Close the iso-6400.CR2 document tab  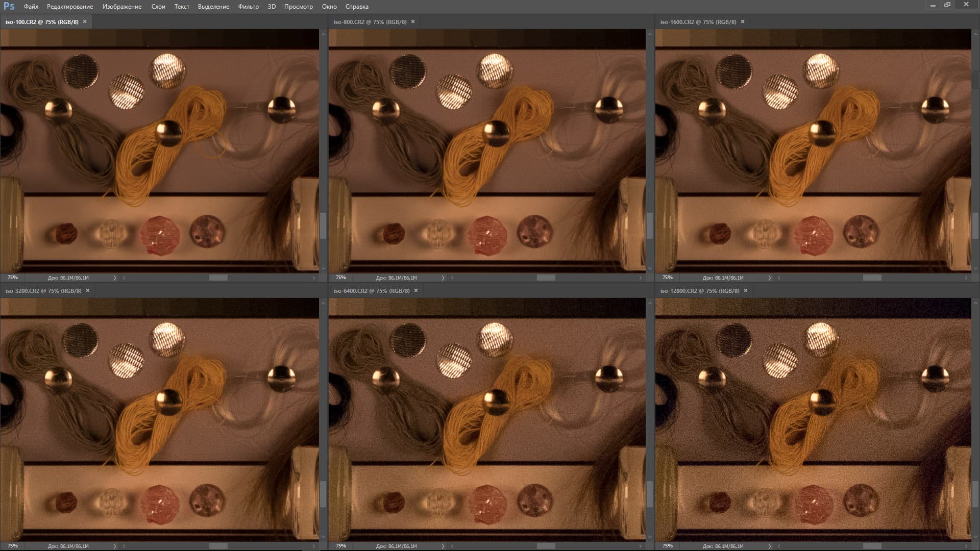[416, 290]
